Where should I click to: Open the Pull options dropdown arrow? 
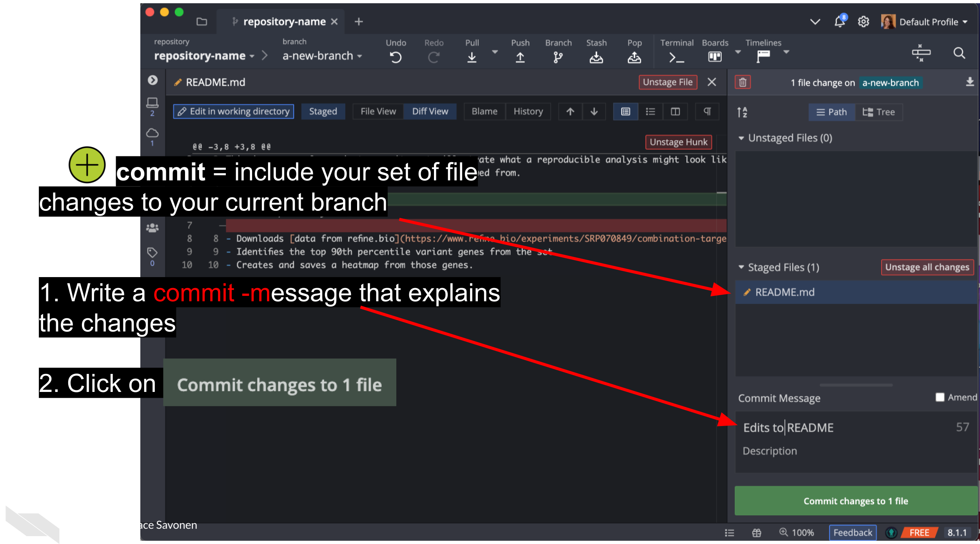[x=495, y=52]
